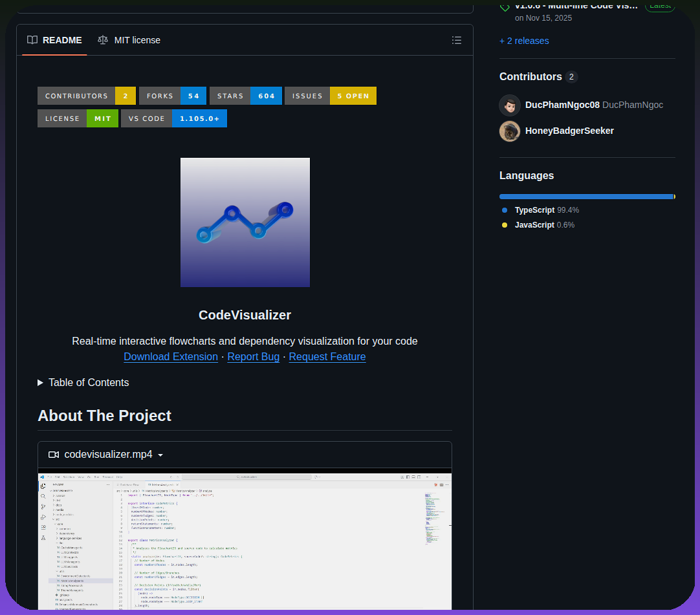Click the blue TypeScript color dot
The image size is (700, 615).
pos(505,210)
